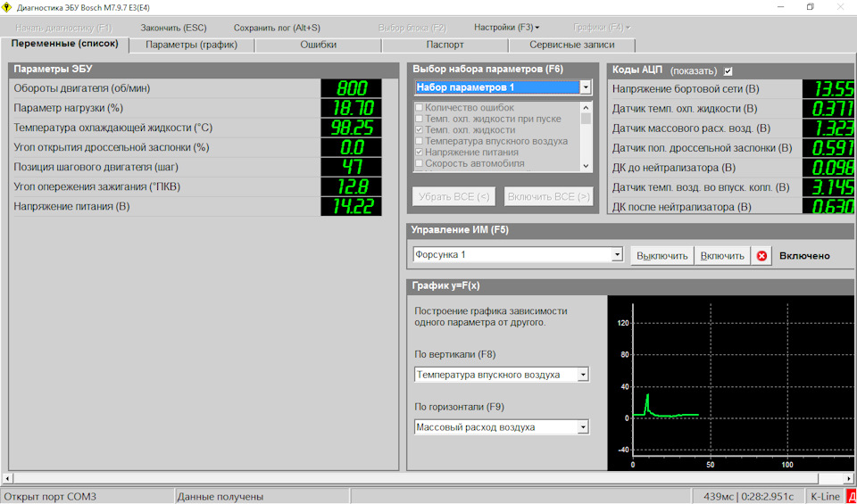Screen dimensions: 857x504
Task: Open the По горизонтали (F9) dropdown
Action: coord(583,427)
